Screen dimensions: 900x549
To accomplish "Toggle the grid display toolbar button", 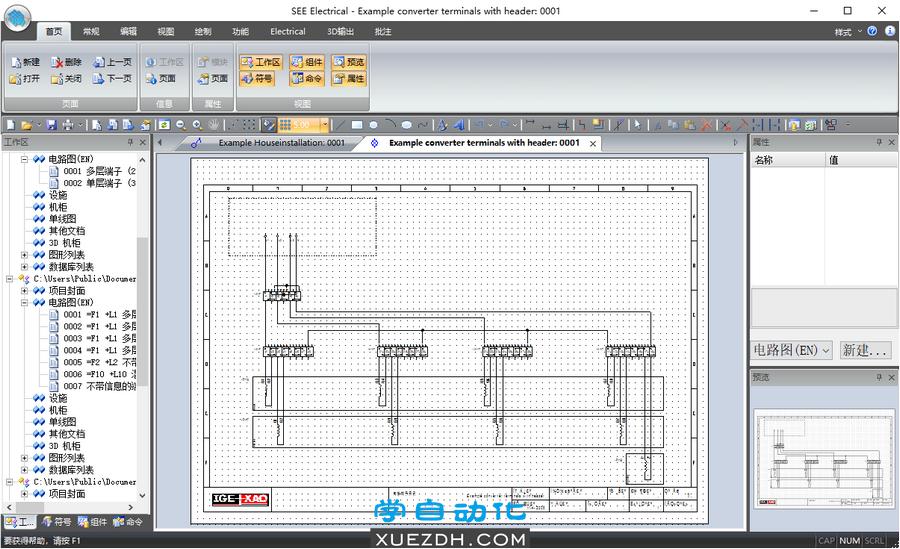I will click(285, 125).
